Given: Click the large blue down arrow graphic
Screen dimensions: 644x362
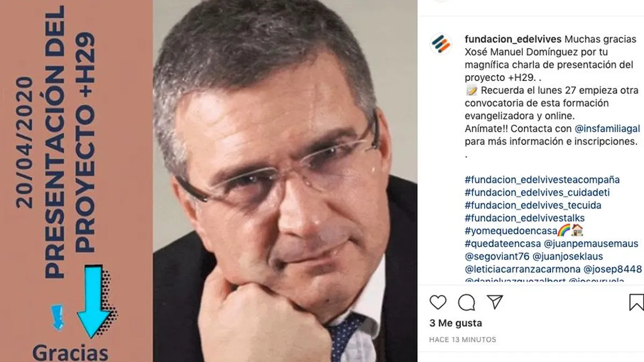Looking at the screenshot, I should pyautogui.click(x=96, y=301).
